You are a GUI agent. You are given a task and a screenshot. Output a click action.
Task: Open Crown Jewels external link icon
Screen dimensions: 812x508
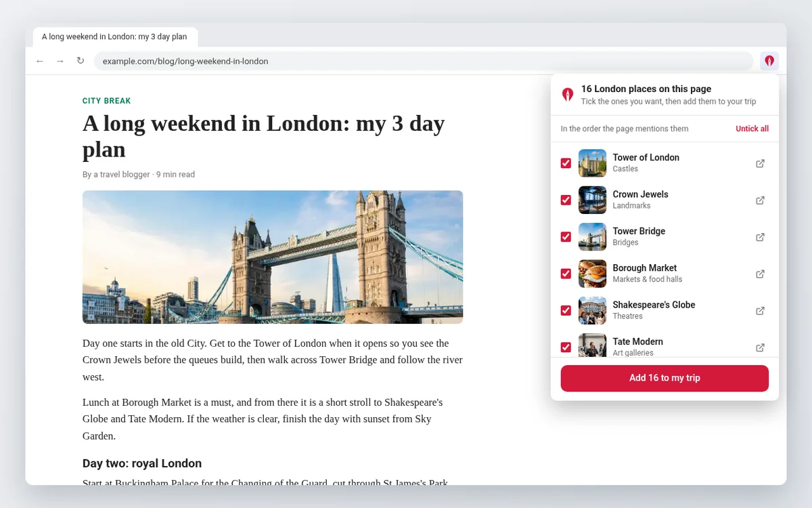(760, 200)
